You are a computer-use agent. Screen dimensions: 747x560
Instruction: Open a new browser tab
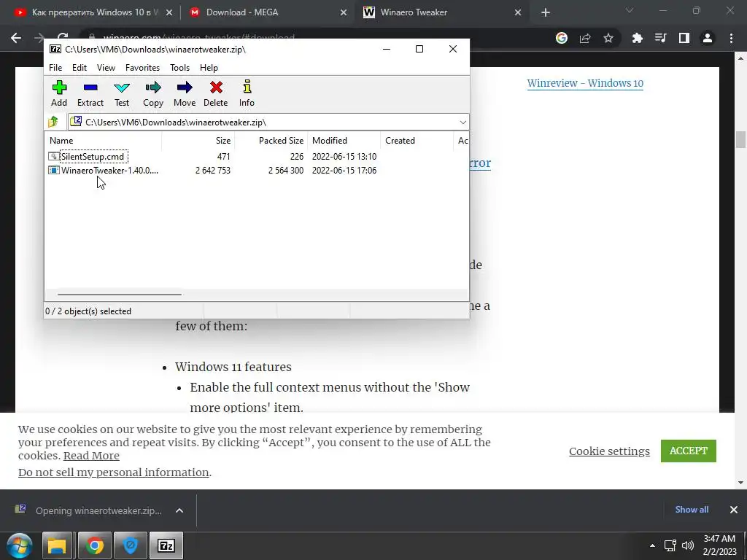coord(546,13)
